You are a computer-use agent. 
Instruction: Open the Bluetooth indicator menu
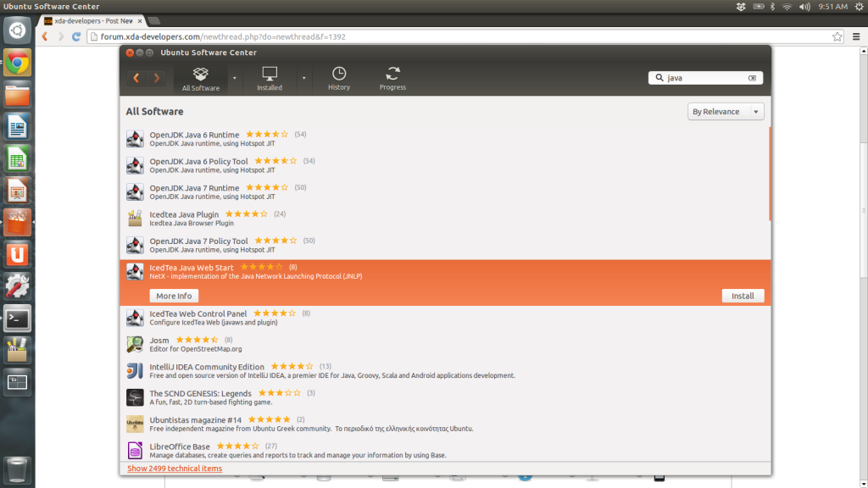click(x=773, y=7)
